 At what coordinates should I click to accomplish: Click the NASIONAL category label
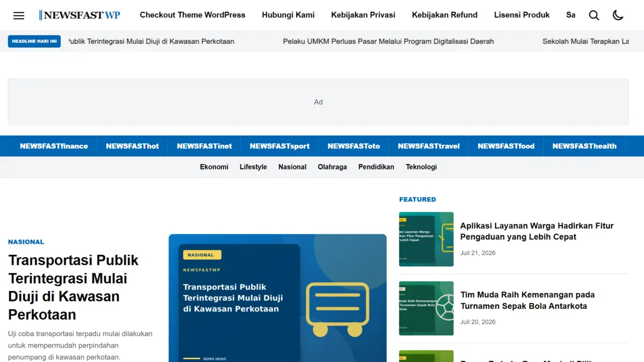[x=26, y=242]
